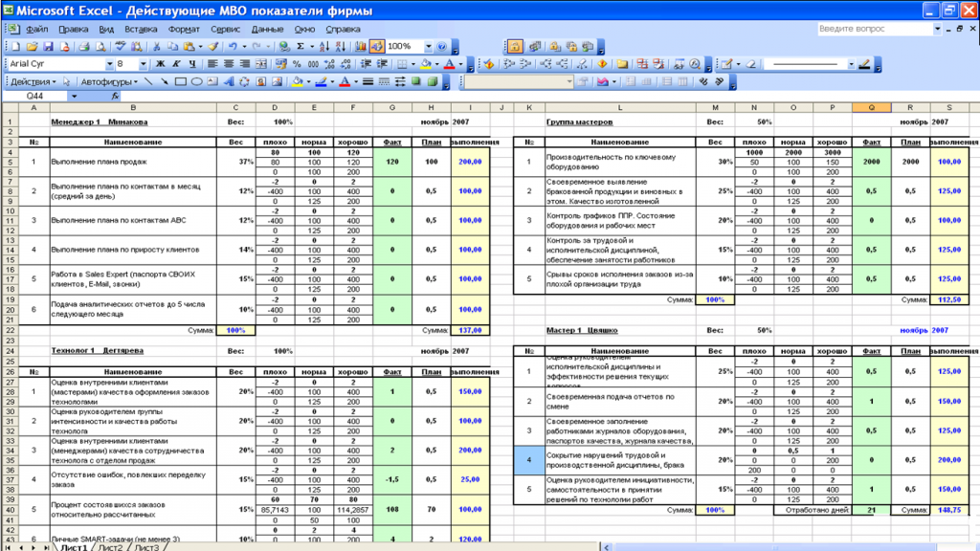980x551 pixels.
Task: Toggle the highlighted lock icon in the protection toolbar
Action: [x=514, y=47]
